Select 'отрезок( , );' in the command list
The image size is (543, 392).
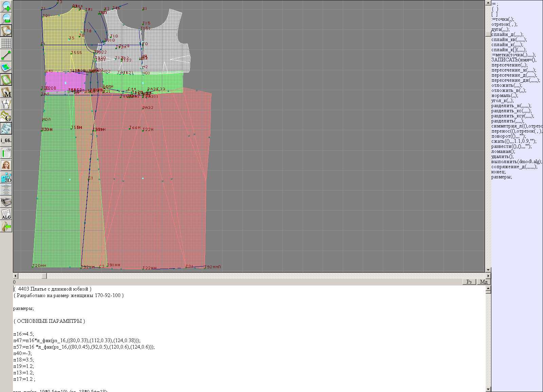click(x=504, y=24)
